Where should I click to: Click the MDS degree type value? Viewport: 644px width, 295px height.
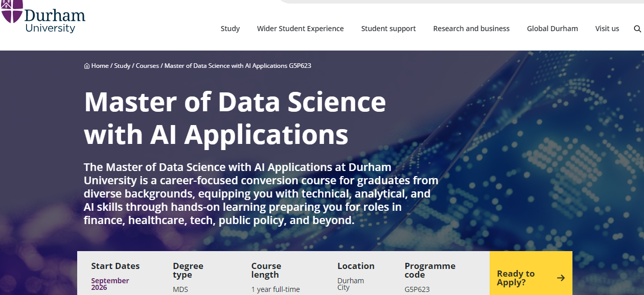180,289
